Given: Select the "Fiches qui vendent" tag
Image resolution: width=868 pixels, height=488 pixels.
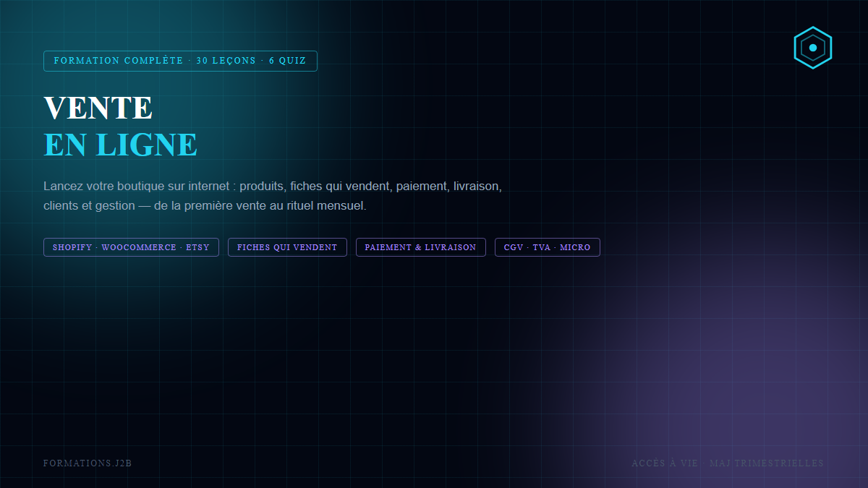Looking at the screenshot, I should (x=287, y=247).
